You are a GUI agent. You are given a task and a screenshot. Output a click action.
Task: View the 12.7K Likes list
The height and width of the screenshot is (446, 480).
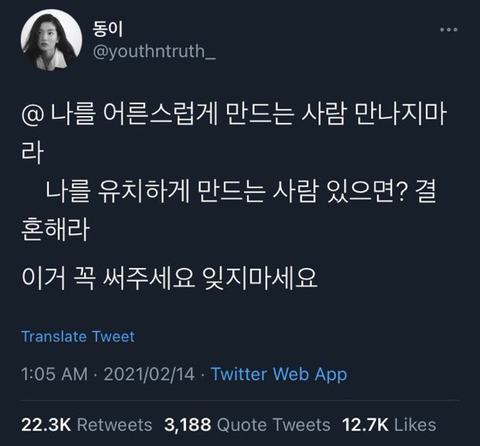click(x=389, y=425)
